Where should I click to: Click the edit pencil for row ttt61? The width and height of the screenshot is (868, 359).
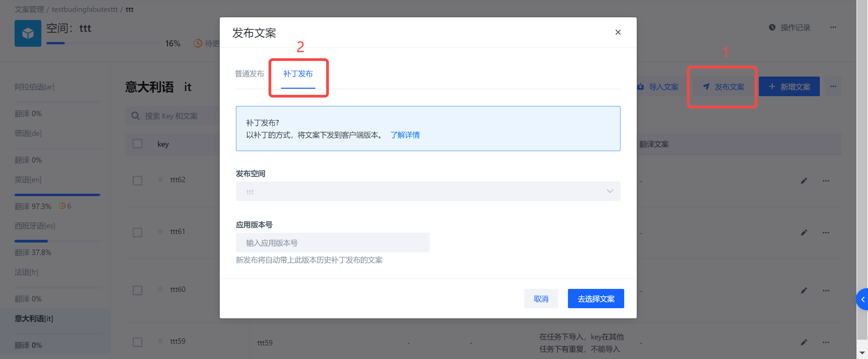click(x=804, y=233)
